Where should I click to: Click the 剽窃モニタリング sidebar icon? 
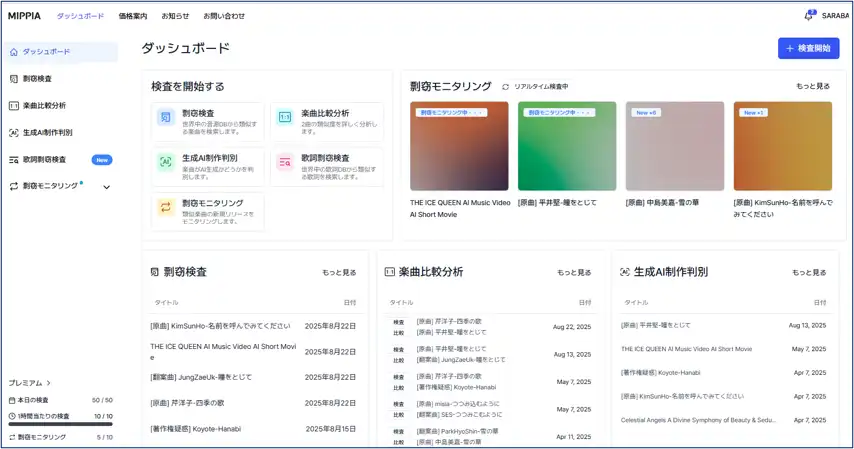coord(14,186)
